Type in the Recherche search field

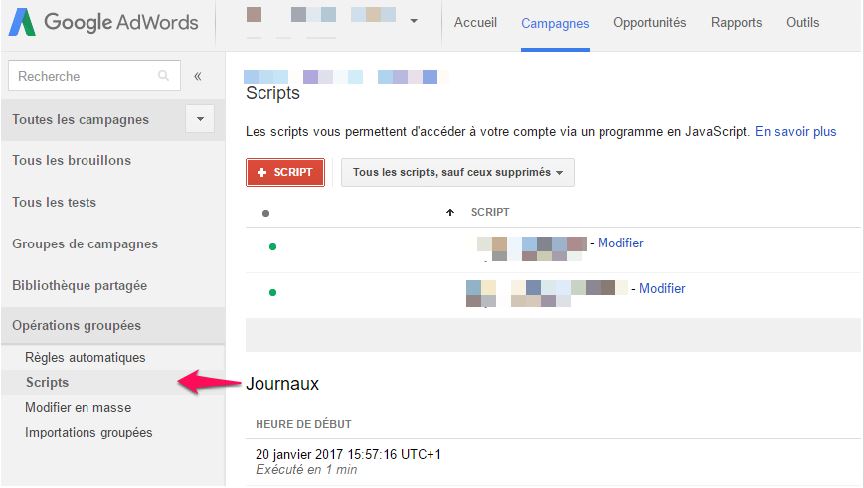click(85, 76)
